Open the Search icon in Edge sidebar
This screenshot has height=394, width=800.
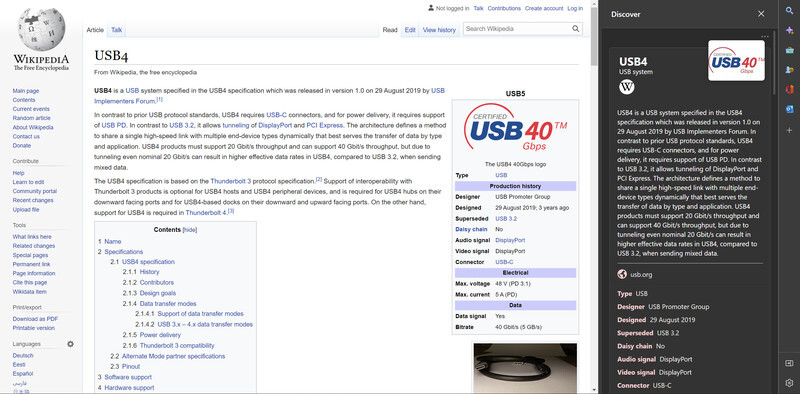click(789, 10)
